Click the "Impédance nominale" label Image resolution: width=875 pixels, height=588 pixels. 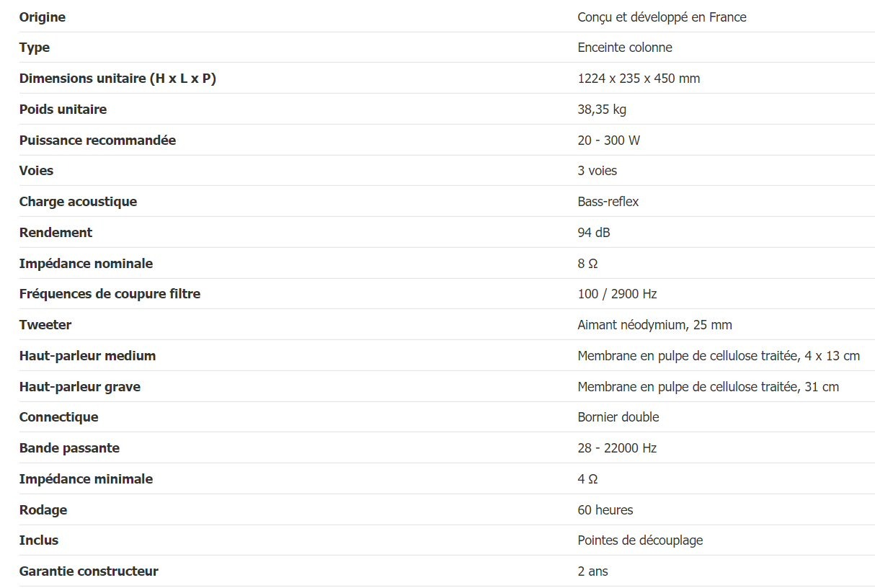pyautogui.click(x=86, y=264)
